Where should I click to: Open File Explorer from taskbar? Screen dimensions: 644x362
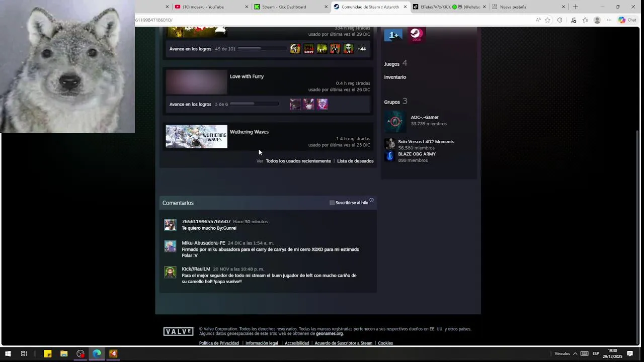64,353
